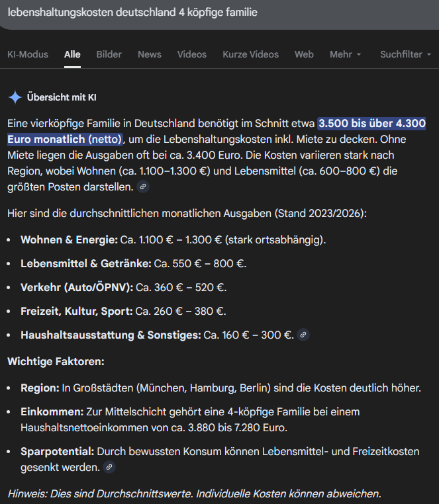This screenshot has width=439, height=504.
Task: Click source link icon after Haushaltsausstattung & Sonstiges
Action: click(303, 335)
